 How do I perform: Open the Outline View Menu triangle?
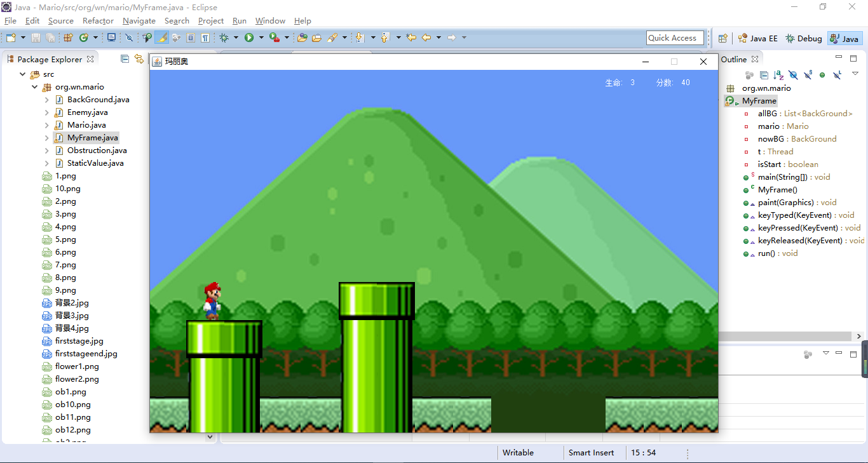[x=855, y=74]
